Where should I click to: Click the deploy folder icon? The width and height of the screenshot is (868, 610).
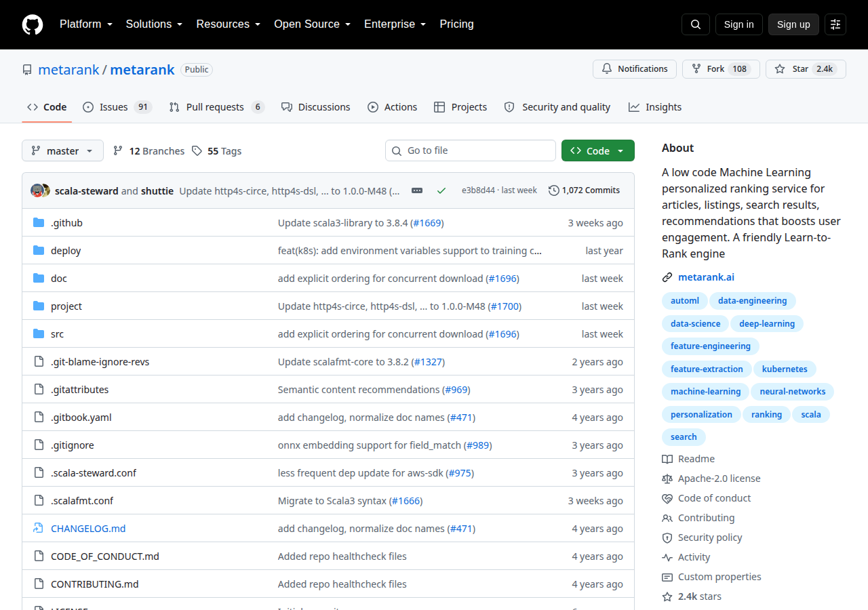[x=39, y=251]
